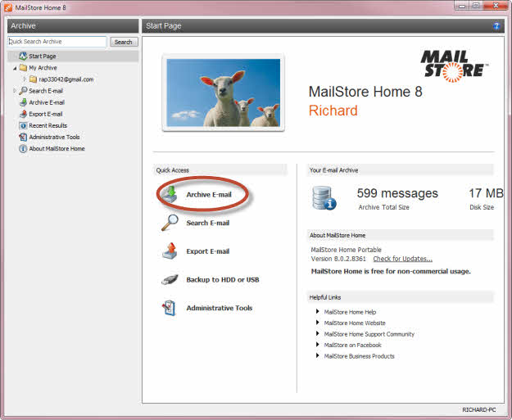Open the MailStore Business Products link
The image size is (512, 420).
[359, 356]
